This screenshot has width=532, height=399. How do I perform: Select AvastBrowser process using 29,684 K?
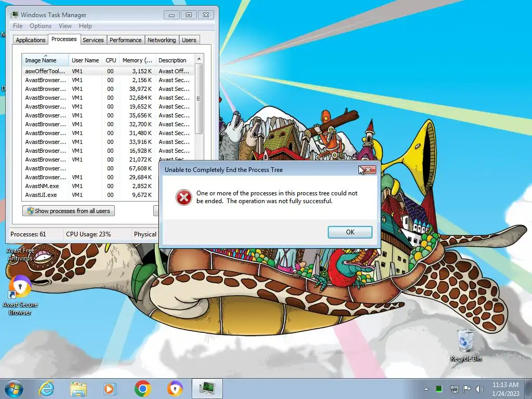click(x=91, y=177)
